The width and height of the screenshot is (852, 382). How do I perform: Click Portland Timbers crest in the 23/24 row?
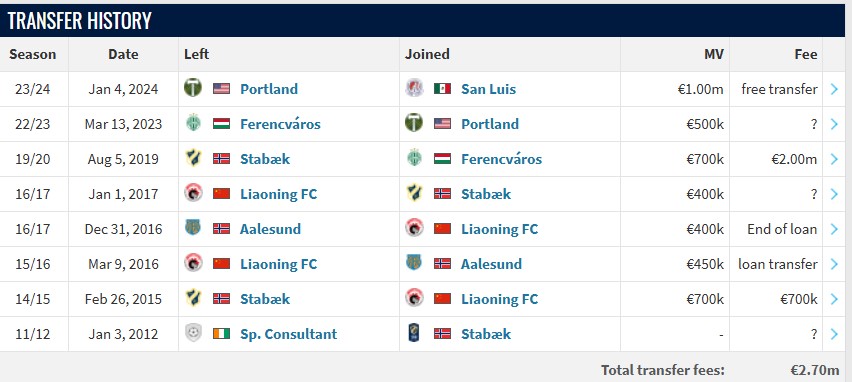[192, 88]
